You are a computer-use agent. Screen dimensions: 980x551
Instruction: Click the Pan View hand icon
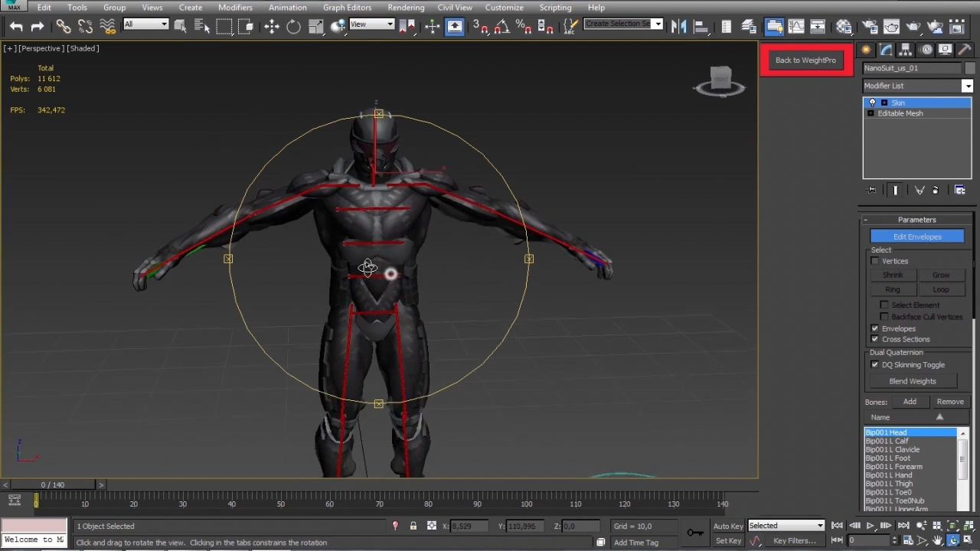(x=938, y=540)
